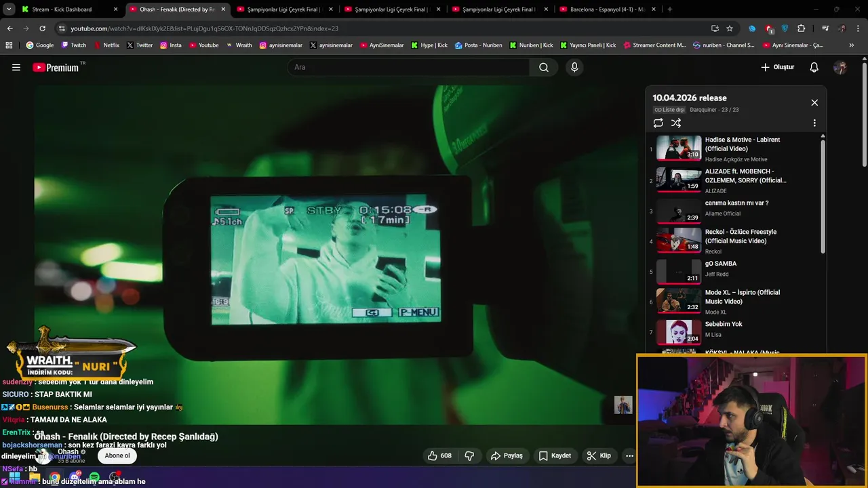
Task: Click the search magnifier button
Action: [x=544, y=67]
